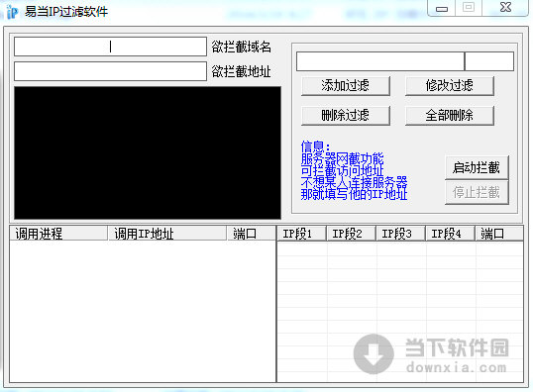Click the black log display area
Viewport: 533px width, 392px height.
point(148,152)
